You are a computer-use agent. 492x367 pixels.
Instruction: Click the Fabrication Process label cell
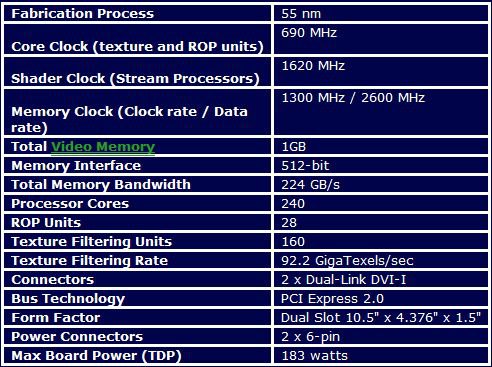[x=137, y=14]
